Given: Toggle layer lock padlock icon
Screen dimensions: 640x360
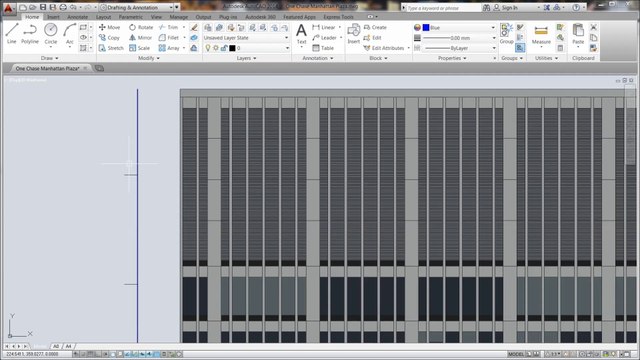Looking at the screenshot, I should pos(224,48).
